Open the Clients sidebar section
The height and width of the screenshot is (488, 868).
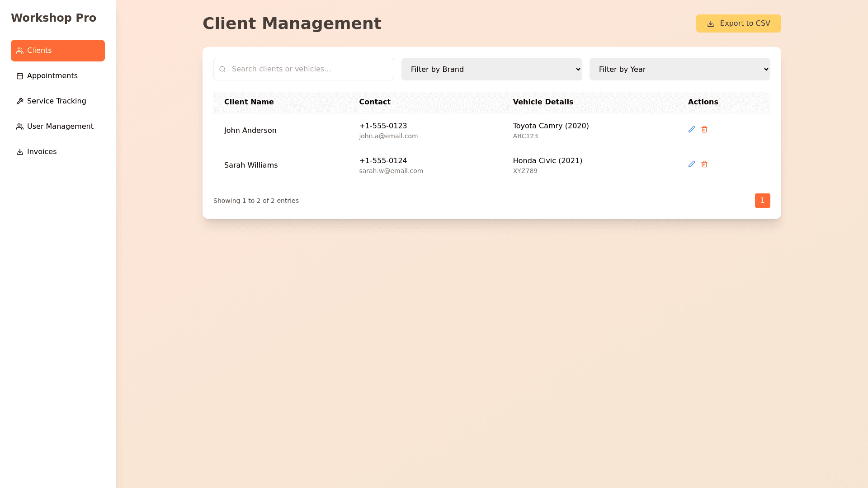[58, 51]
